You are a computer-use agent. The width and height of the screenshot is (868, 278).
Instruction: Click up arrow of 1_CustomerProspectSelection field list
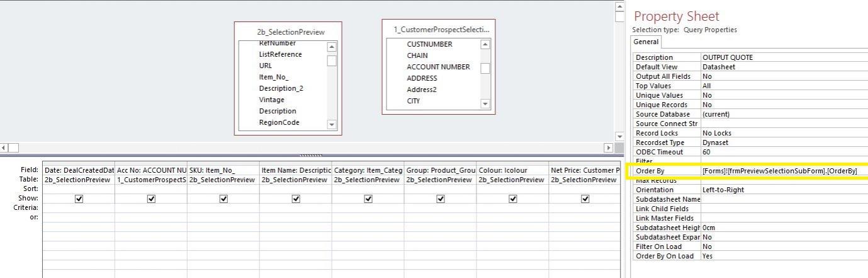tap(485, 44)
